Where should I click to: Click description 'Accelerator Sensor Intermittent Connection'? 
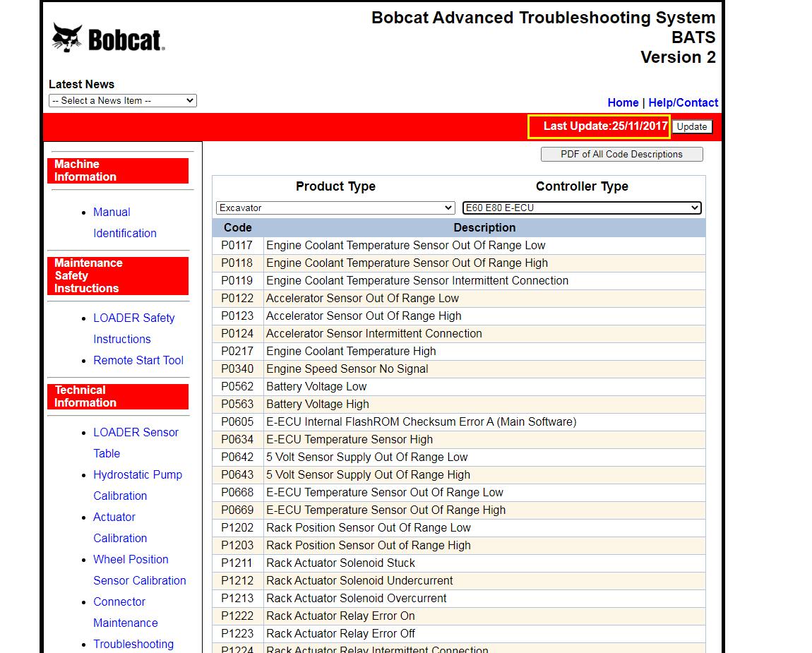(x=374, y=333)
